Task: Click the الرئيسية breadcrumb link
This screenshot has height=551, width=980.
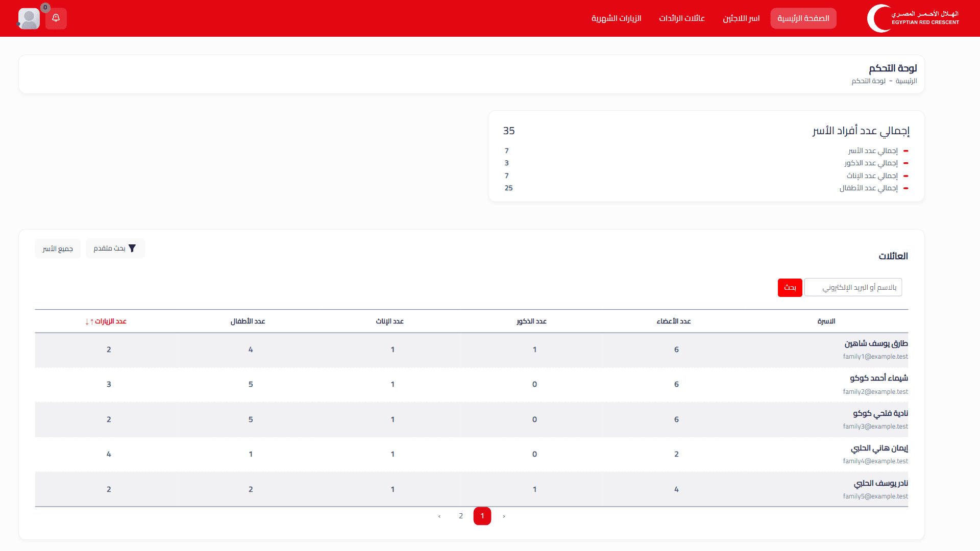Action: [x=906, y=81]
